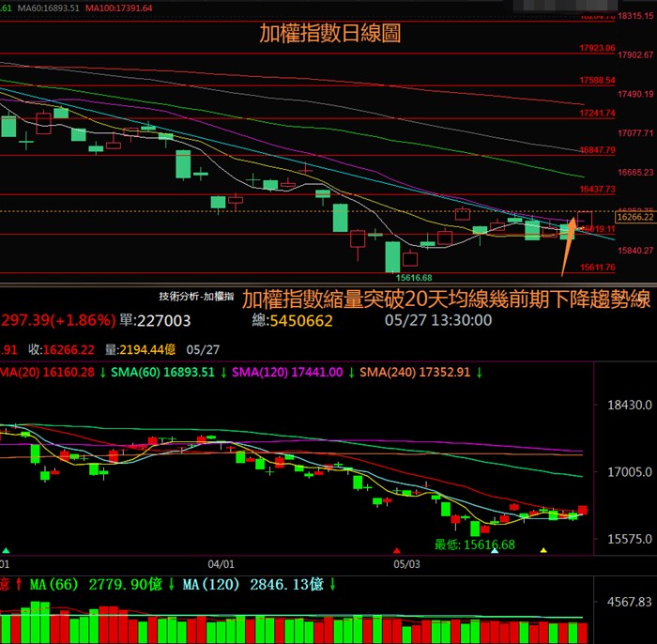
Task: Click the down arrow after MA(66) 2779.90億
Action: [x=173, y=584]
